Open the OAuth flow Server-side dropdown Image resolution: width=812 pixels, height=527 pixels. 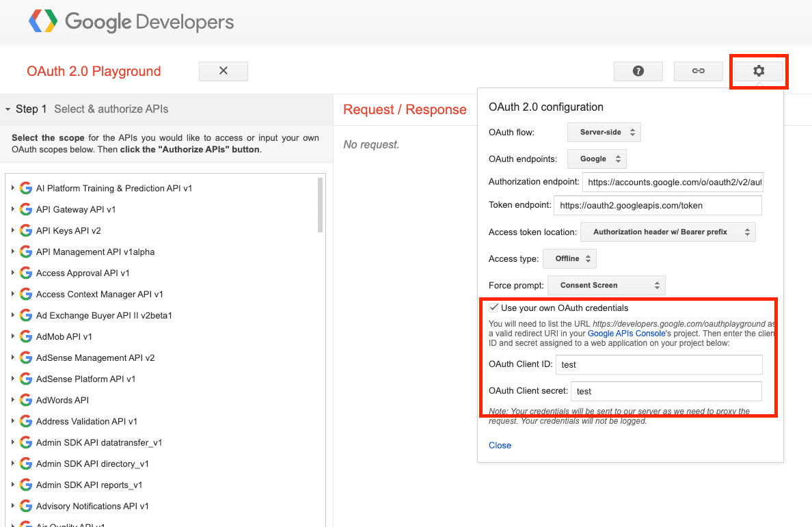(x=604, y=132)
